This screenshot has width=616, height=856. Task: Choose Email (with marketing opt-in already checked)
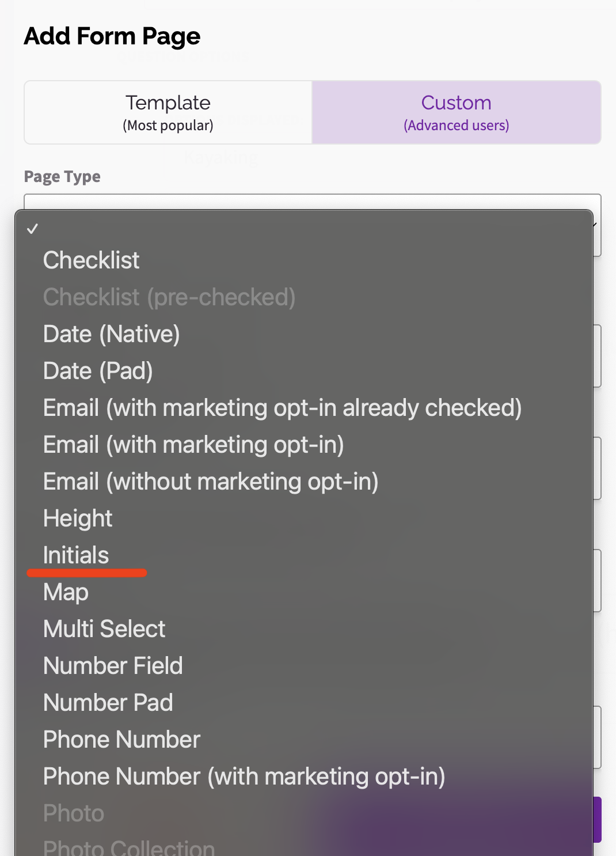tap(282, 408)
